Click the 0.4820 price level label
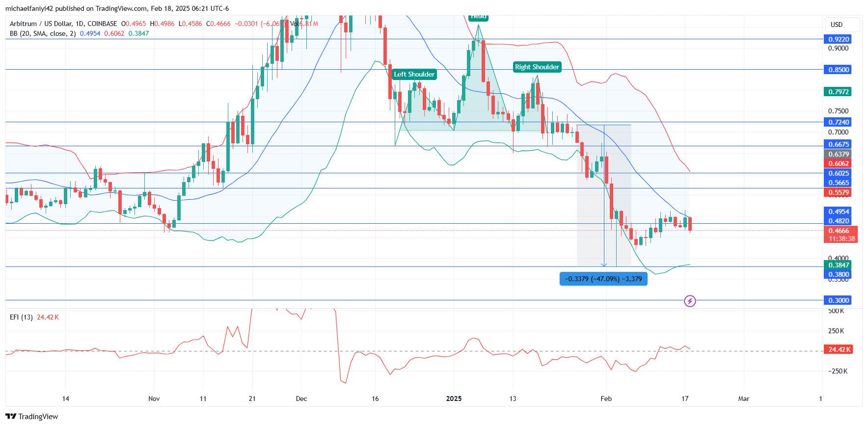 (838, 221)
